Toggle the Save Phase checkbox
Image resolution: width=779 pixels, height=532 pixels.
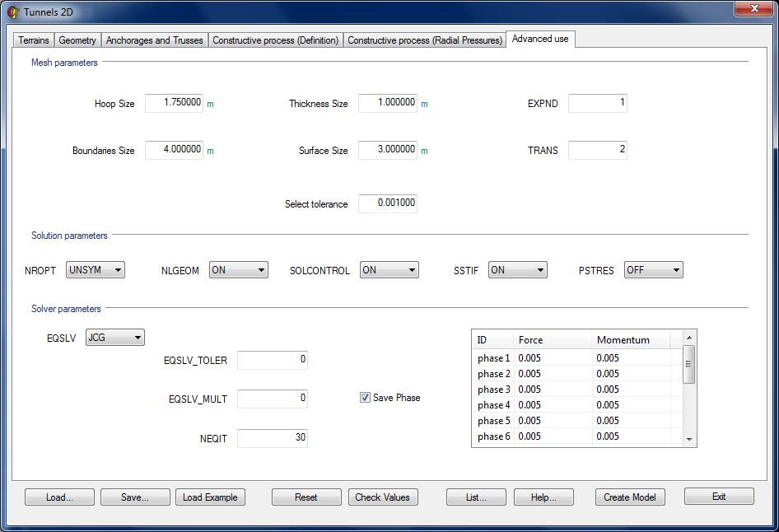365,398
